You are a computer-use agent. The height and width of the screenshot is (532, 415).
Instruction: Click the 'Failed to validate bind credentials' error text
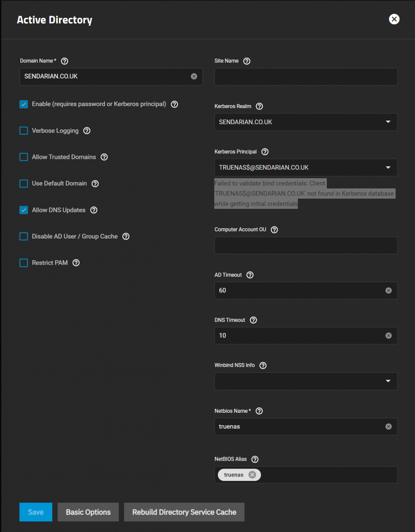[304, 194]
